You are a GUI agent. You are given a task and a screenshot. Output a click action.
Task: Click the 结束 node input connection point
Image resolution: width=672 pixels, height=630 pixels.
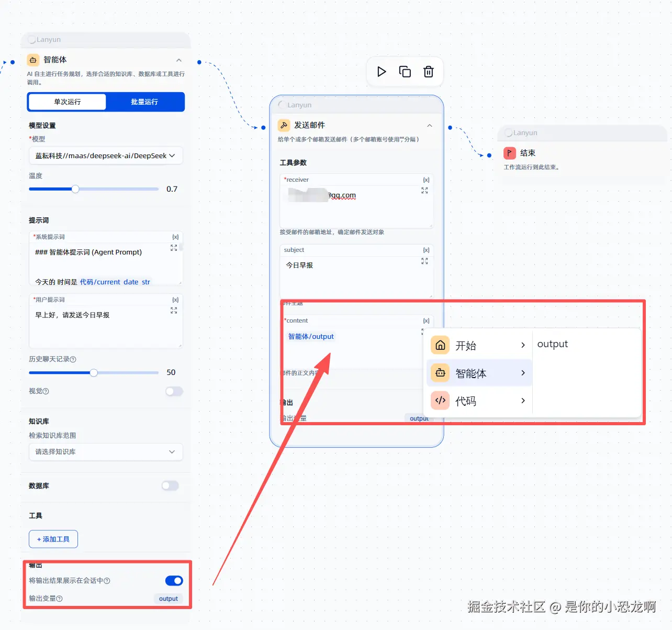(489, 155)
